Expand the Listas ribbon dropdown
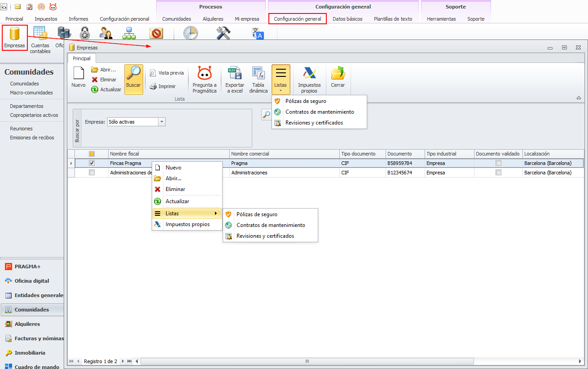This screenshot has height=369, width=588. point(281,79)
